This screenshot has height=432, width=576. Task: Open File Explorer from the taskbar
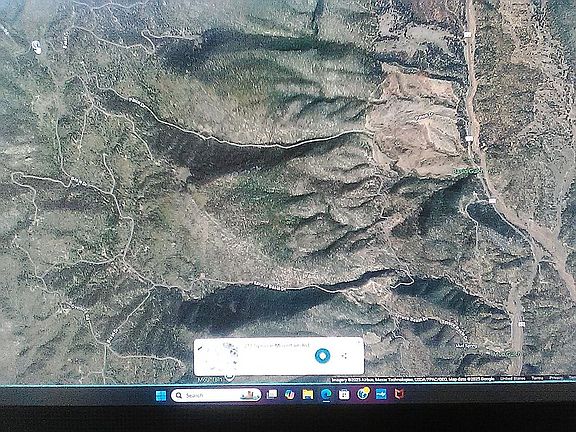[x=308, y=395]
